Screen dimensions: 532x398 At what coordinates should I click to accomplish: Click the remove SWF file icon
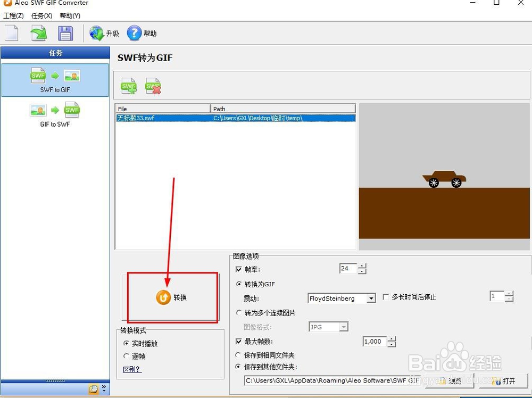[x=153, y=86]
